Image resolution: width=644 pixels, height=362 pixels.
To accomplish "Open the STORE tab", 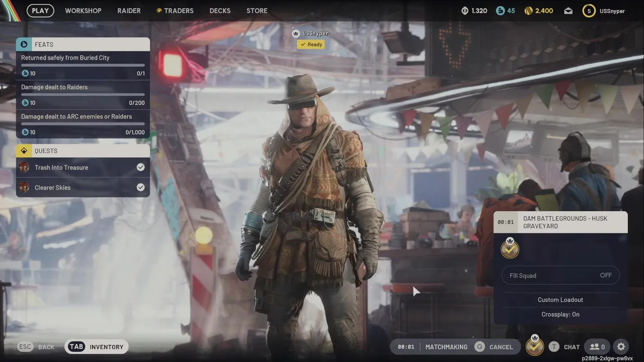I will point(257,11).
